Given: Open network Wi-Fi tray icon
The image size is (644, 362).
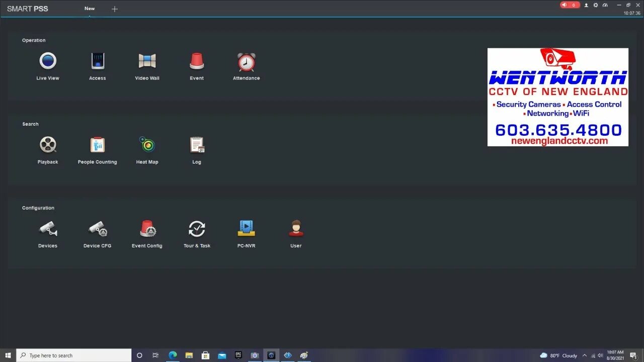Looking at the screenshot, I should pos(593,355).
